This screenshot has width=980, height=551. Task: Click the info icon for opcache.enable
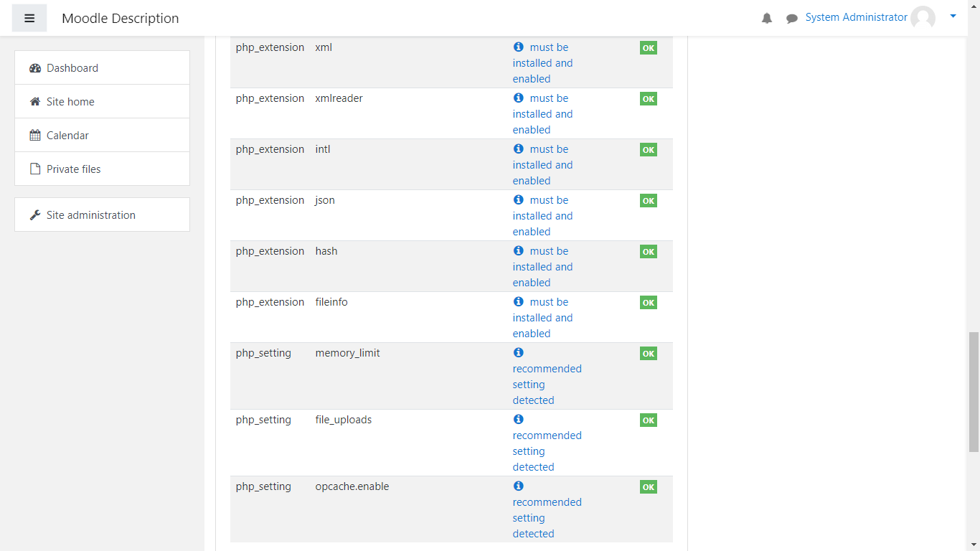coord(519,486)
